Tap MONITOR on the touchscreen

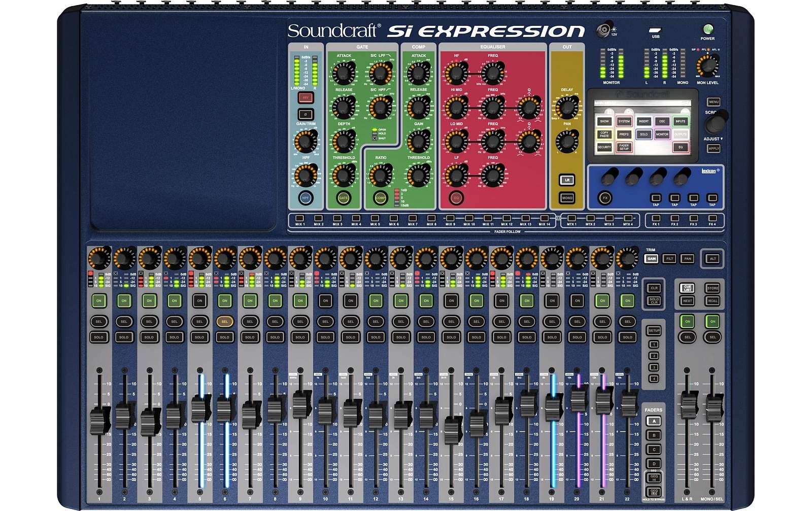(662, 134)
